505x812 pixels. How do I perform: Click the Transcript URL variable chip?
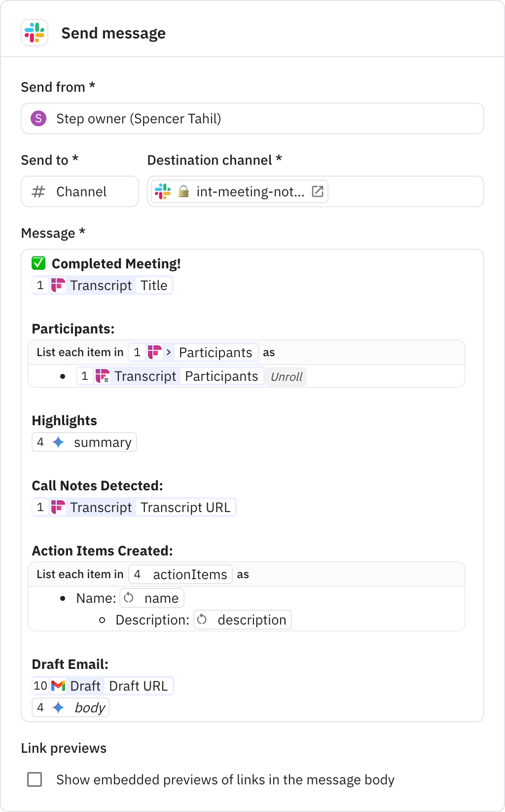pos(134,508)
